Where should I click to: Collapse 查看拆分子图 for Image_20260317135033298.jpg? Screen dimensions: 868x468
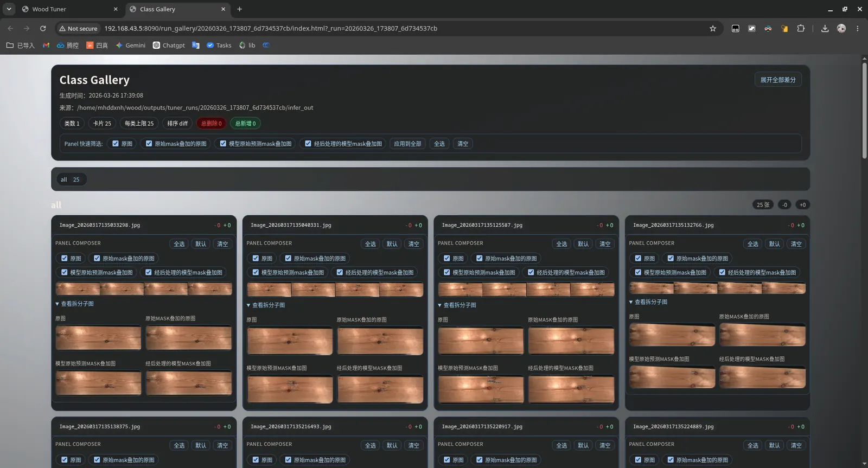click(74, 304)
